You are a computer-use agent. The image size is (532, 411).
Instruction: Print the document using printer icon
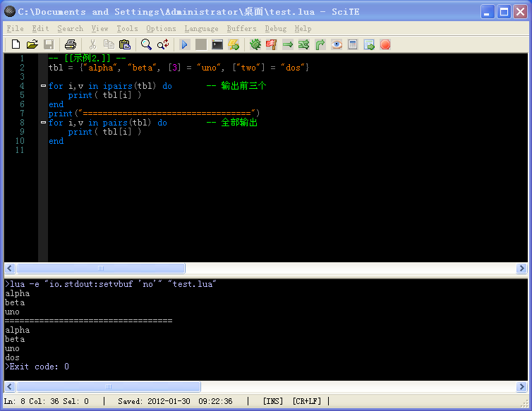point(70,44)
